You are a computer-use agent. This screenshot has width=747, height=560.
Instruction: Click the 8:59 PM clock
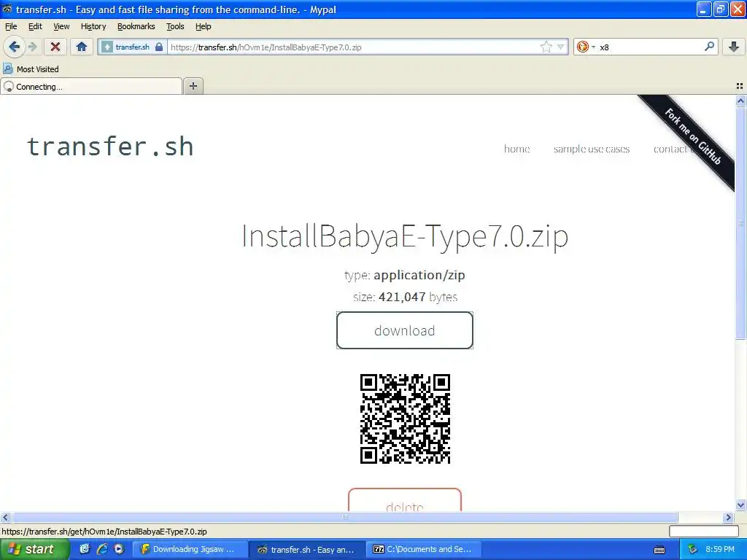click(x=720, y=550)
